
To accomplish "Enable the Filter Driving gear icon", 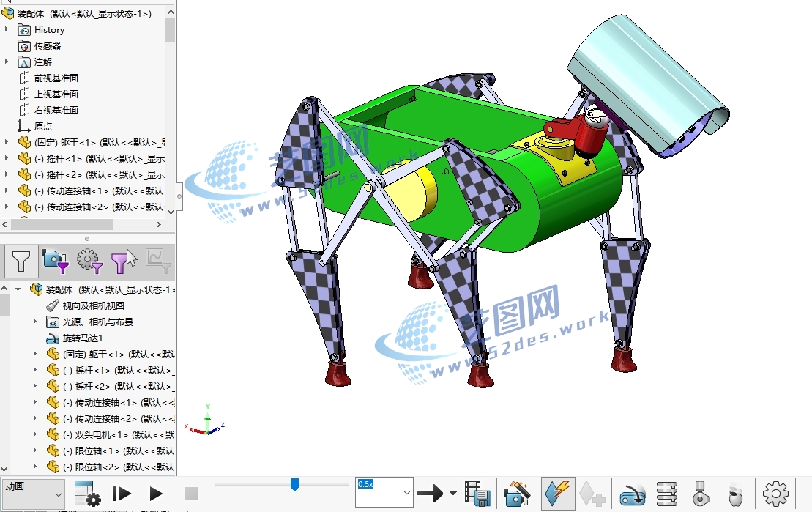I will (x=89, y=261).
